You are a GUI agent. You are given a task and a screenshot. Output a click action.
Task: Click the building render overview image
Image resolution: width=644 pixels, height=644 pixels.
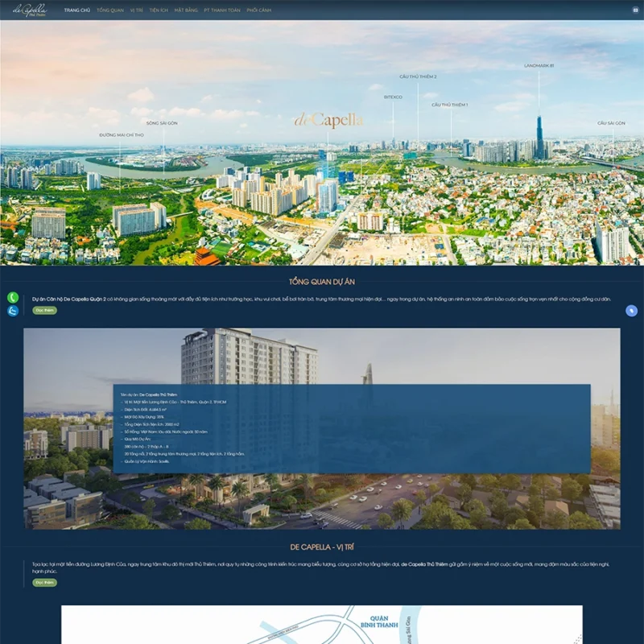point(322,428)
